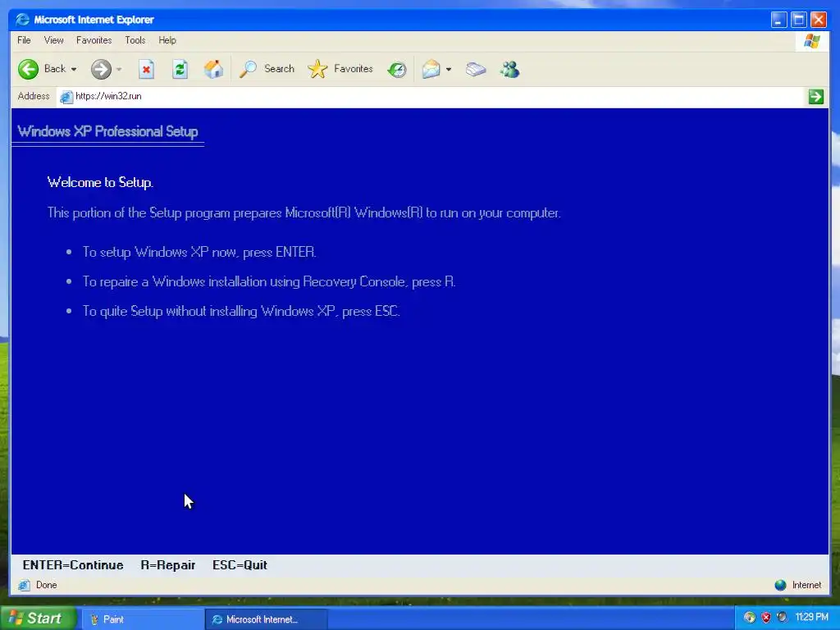Minimize the Internet Explorer window
Viewport: 840px width, 630px height.
(x=779, y=20)
